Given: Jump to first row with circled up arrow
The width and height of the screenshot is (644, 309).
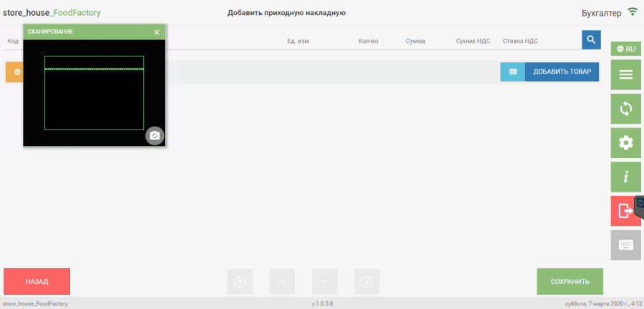Looking at the screenshot, I should (239, 282).
